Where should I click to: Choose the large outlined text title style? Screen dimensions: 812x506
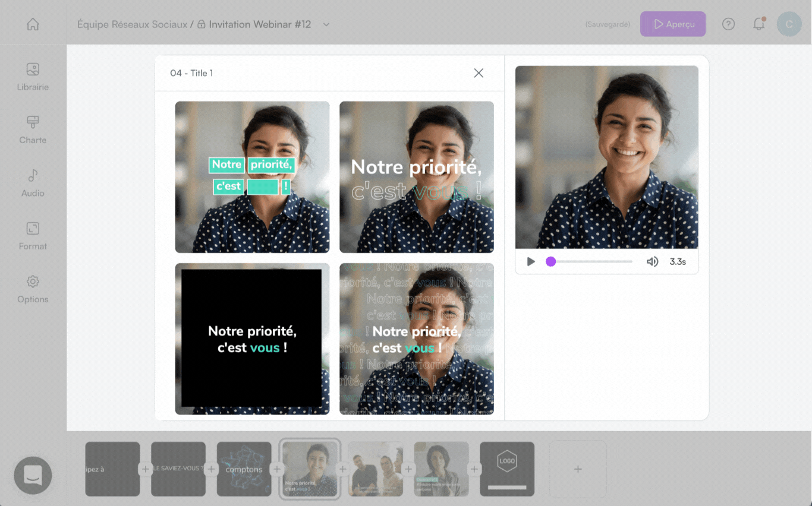[x=417, y=177]
